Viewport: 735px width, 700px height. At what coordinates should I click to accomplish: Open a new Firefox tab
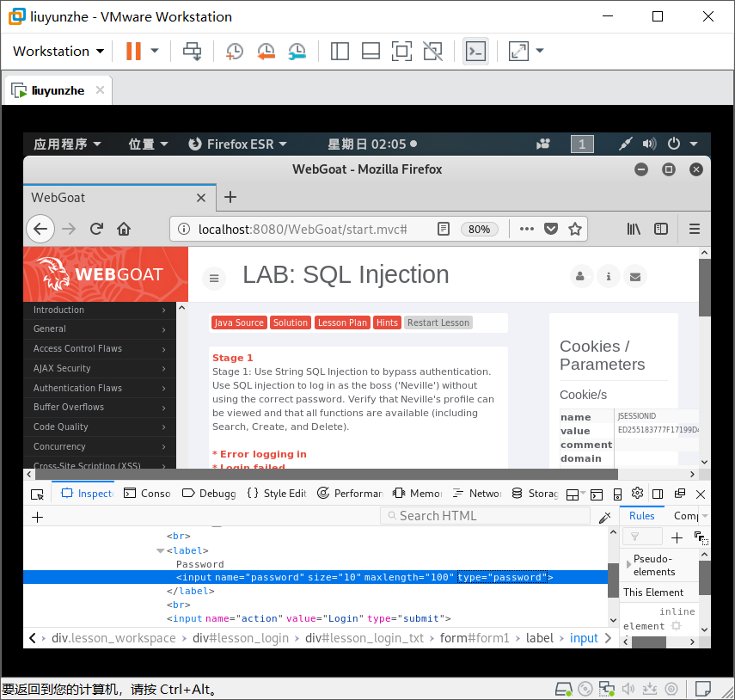tap(230, 197)
